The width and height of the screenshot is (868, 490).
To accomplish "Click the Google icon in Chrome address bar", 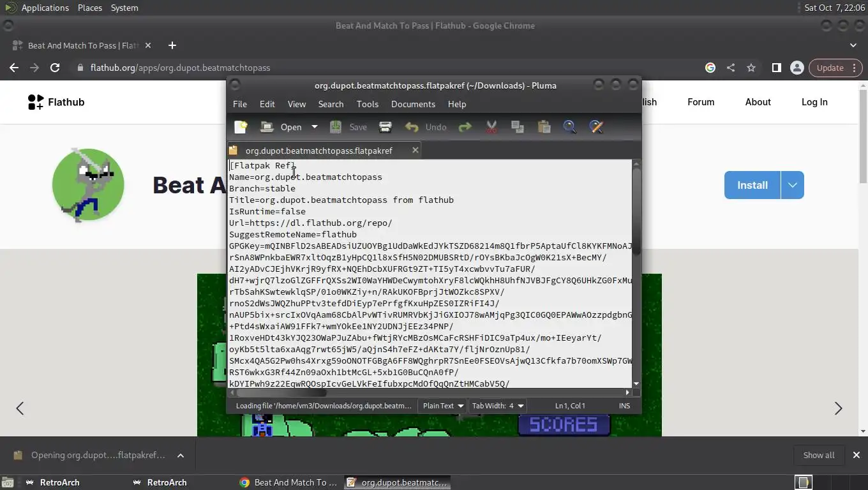I will click(x=710, y=68).
